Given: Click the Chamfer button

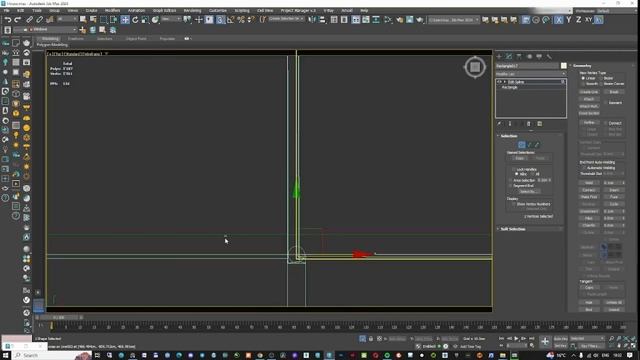Looking at the screenshot, I should tap(589, 225).
